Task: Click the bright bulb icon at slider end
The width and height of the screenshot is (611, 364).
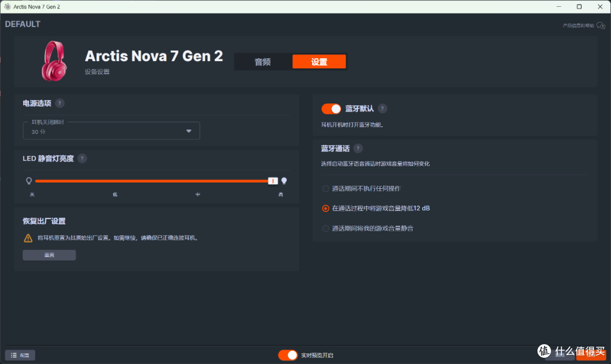Action: 284,181
